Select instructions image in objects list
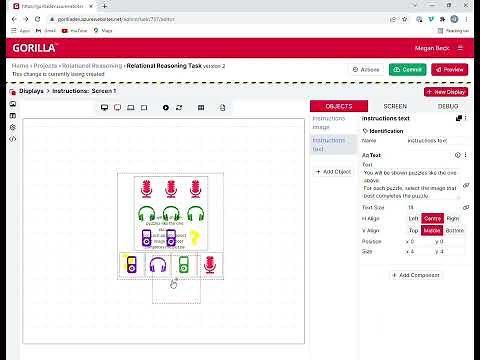The height and width of the screenshot is (360, 480). point(333,123)
